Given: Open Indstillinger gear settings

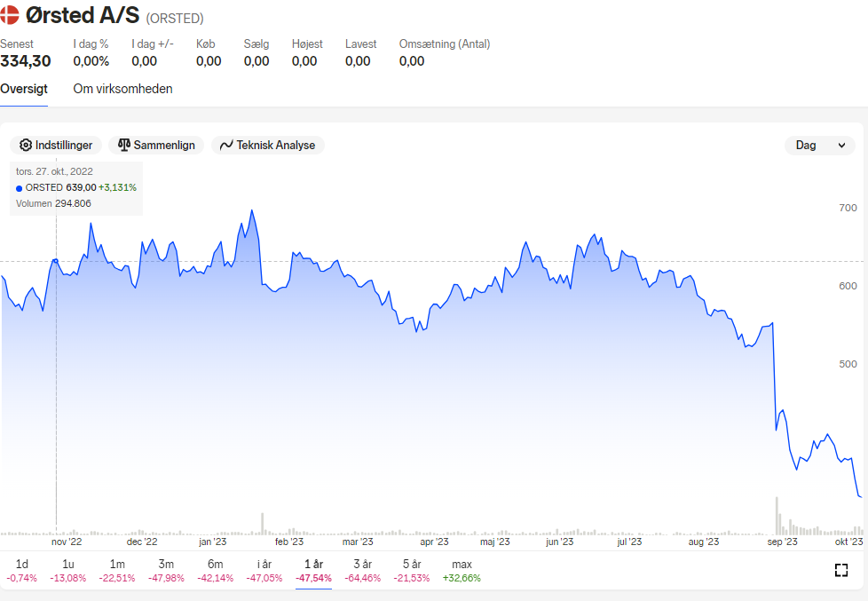Looking at the screenshot, I should click(56, 145).
